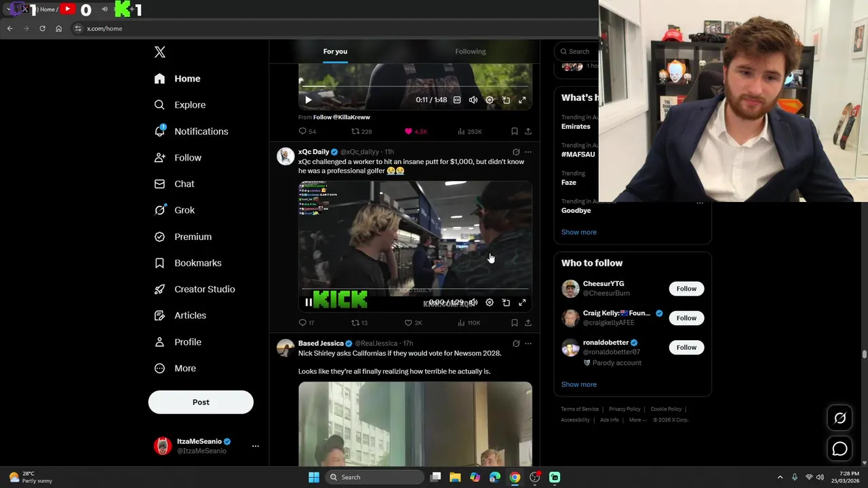Toggle captions on the KillaKreww video
Viewport: 868px width, 488px height.
(457, 100)
